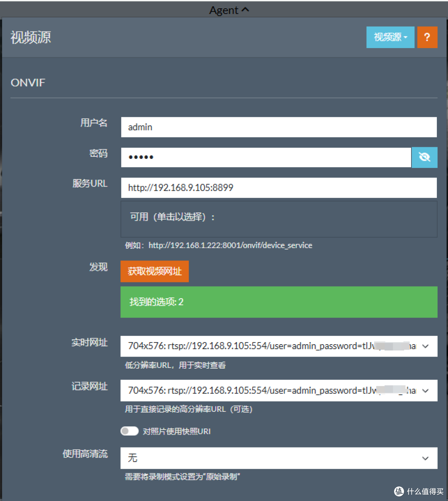Click the masked 密码 password field
Screen dimensions: 448x501
tap(265, 157)
